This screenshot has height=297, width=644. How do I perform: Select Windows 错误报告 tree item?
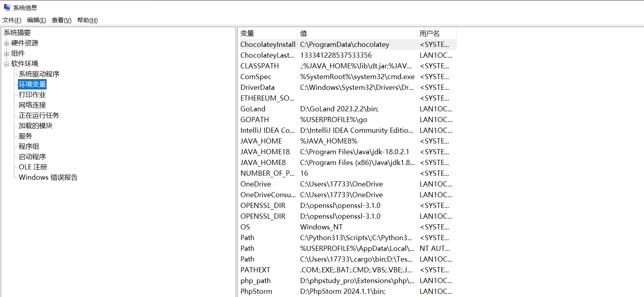(x=48, y=177)
